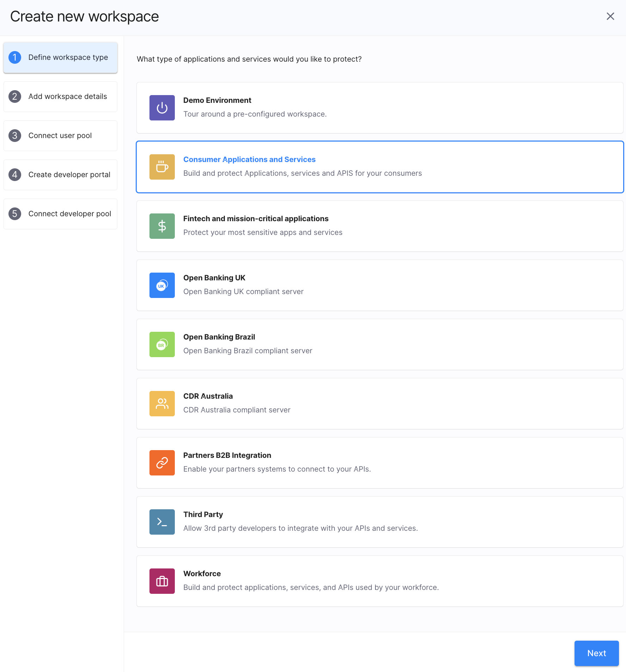Choose Workforce title
Screen dimensions: 626x672
(202, 574)
